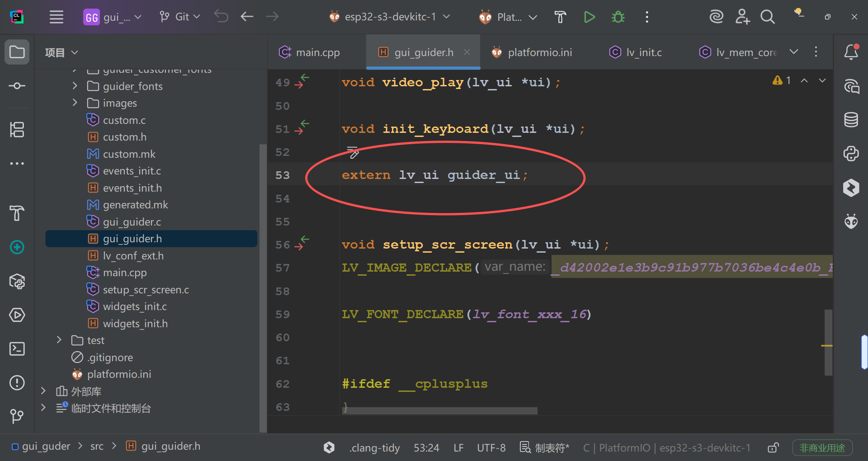
Task: Change LF line separator in status bar
Action: (x=458, y=448)
